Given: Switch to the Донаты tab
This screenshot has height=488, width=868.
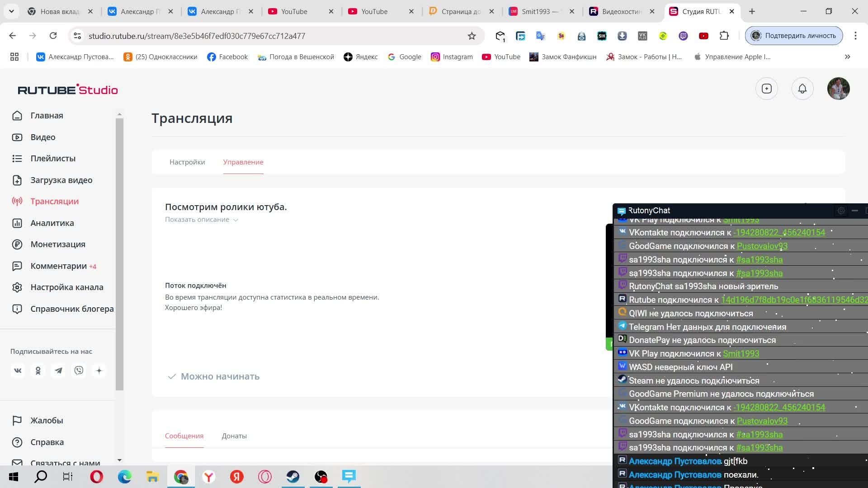Looking at the screenshot, I should [x=234, y=436].
